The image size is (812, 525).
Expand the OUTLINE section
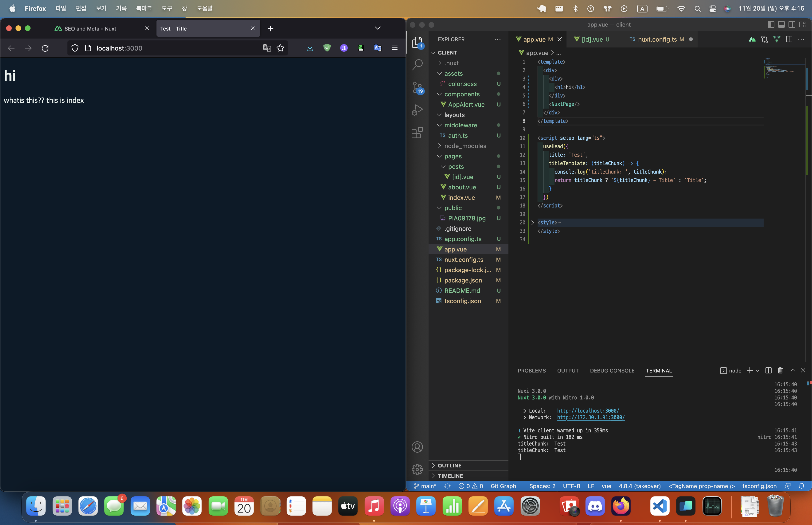pos(449,465)
